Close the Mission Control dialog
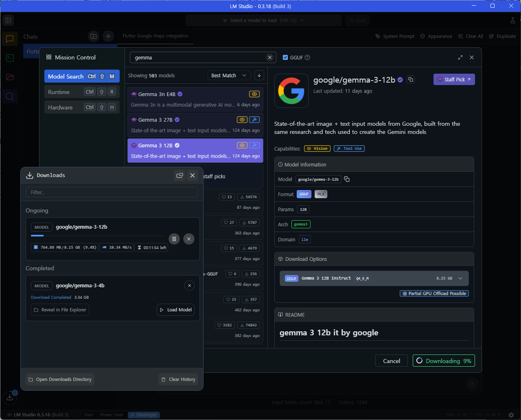 (x=472, y=57)
